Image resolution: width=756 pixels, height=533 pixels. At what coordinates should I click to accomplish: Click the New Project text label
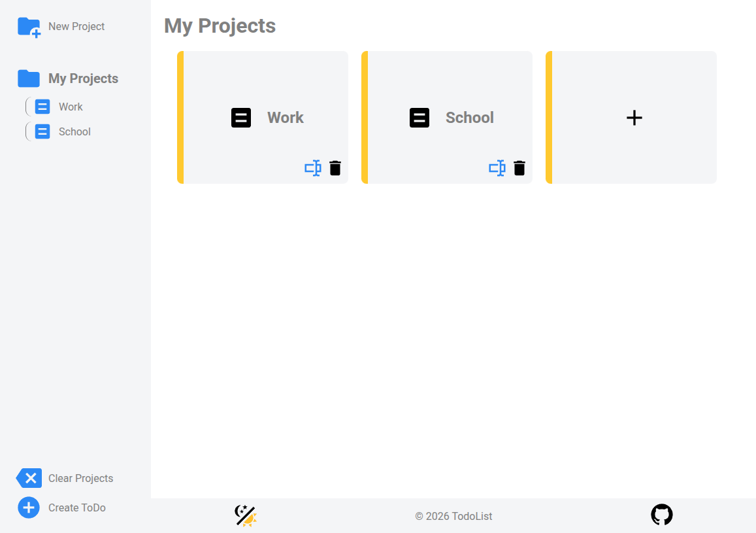76,27
